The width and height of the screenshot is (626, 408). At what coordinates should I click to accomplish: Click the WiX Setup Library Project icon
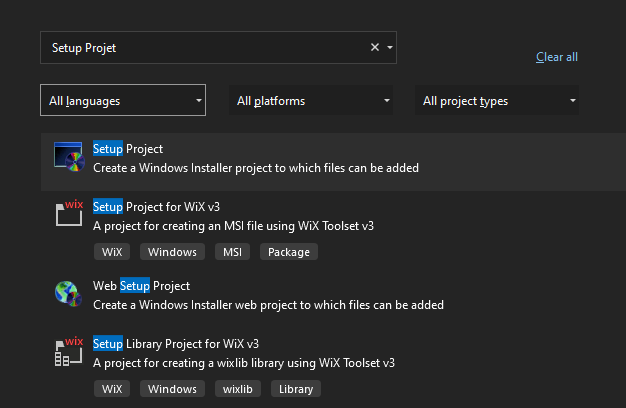(69, 351)
